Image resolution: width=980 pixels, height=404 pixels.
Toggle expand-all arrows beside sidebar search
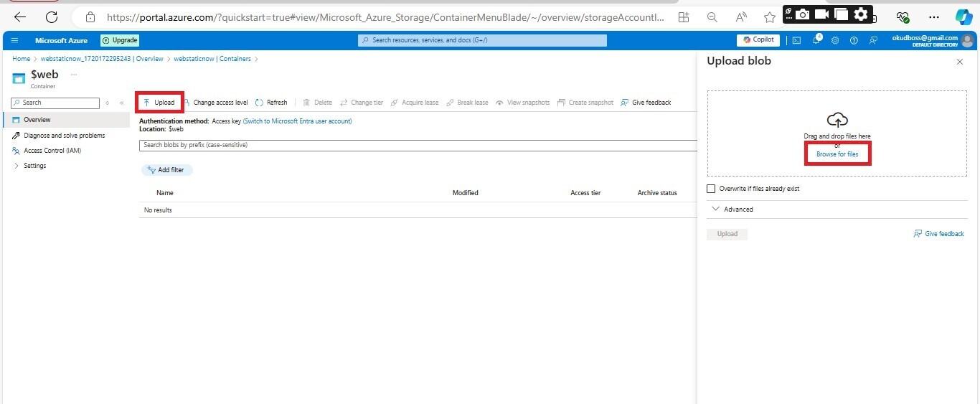pyautogui.click(x=108, y=103)
